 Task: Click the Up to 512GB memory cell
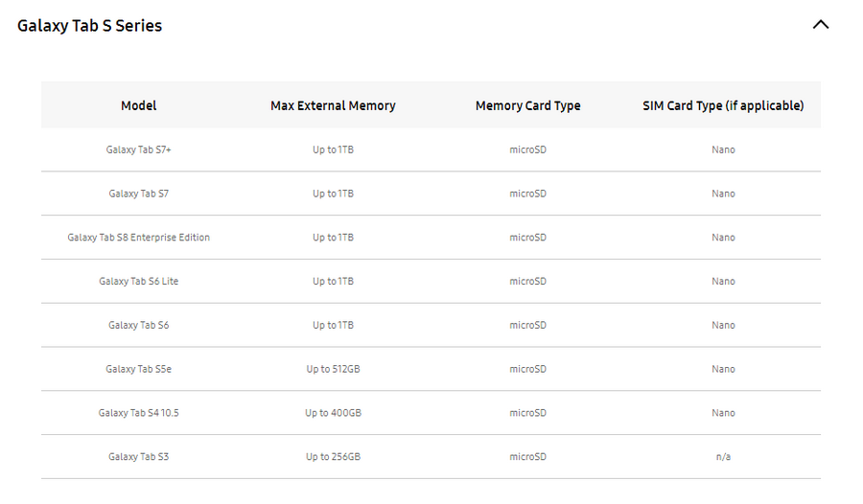coord(333,369)
